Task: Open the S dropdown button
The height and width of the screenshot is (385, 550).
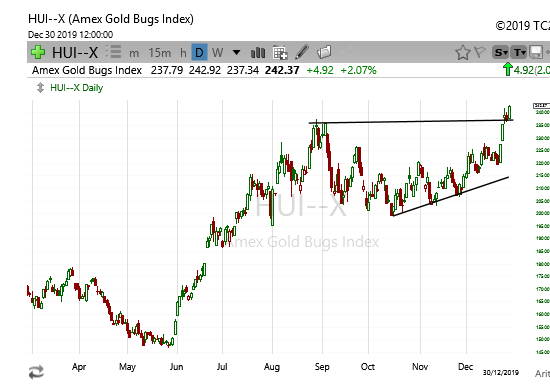Action: (x=501, y=53)
